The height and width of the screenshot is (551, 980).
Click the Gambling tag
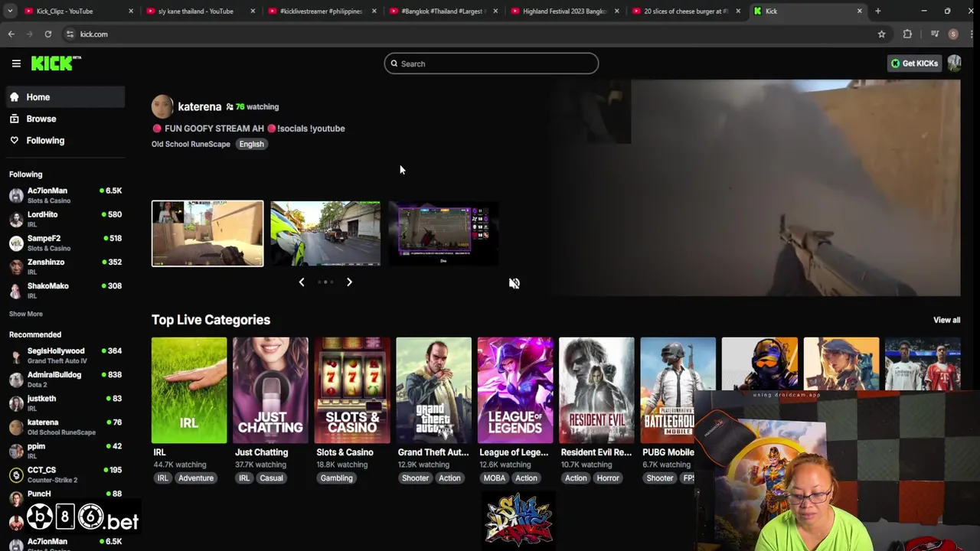click(336, 478)
